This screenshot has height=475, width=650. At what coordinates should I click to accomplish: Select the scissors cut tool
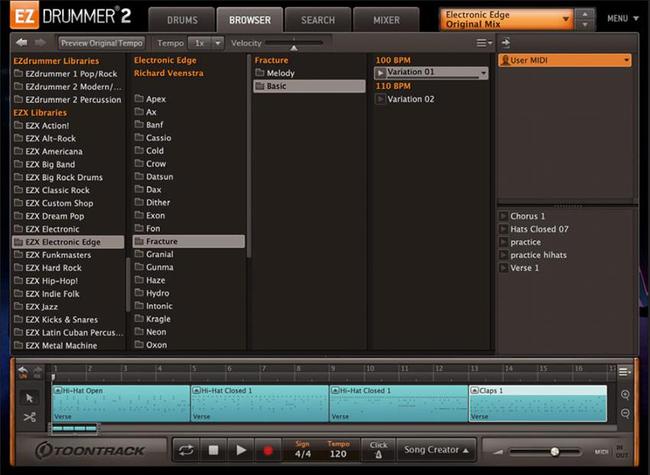point(29,417)
